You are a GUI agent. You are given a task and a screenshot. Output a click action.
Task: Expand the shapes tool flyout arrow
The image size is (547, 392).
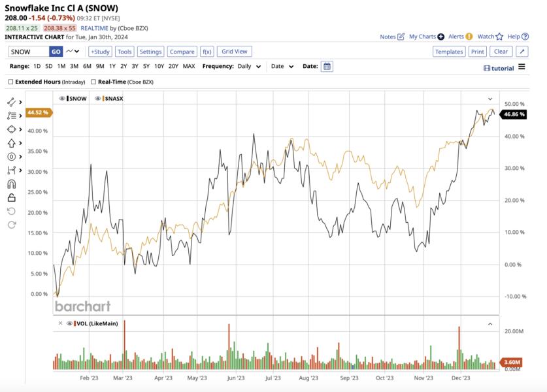20,129
